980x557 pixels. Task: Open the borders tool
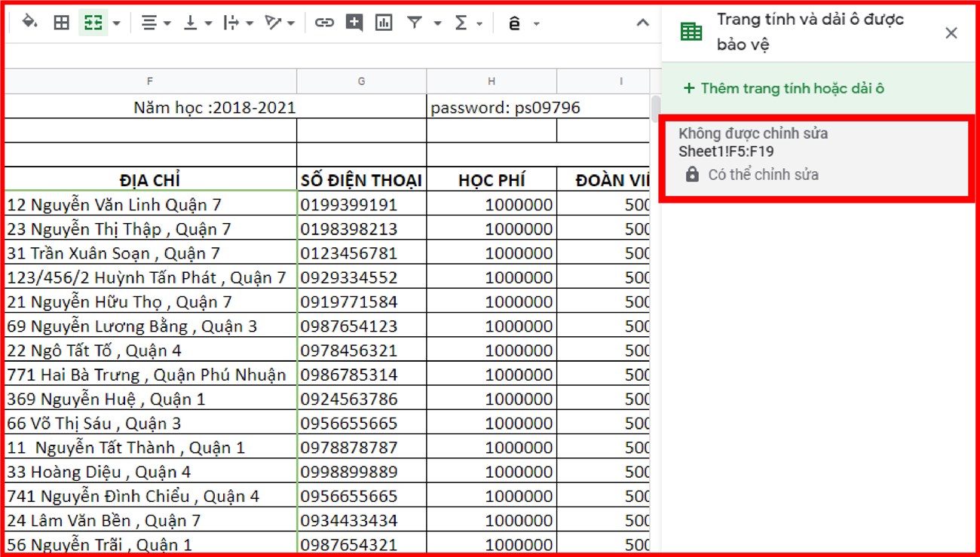tap(62, 23)
